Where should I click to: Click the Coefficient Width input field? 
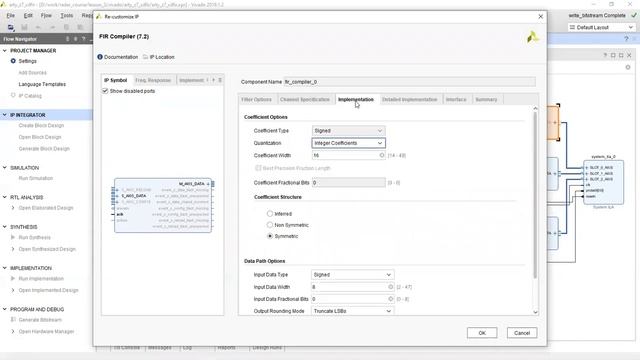[348, 155]
